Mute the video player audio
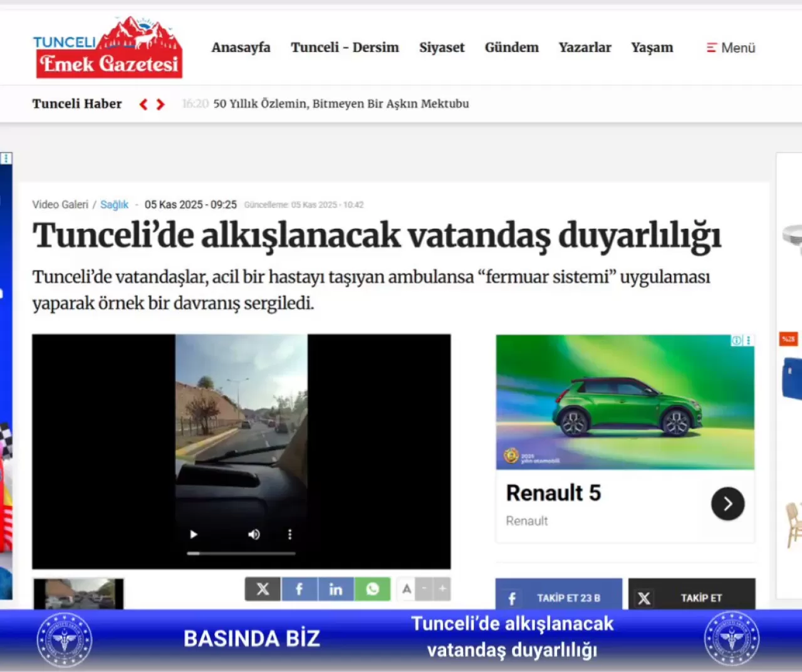Image resolution: width=802 pixels, height=672 pixels. pyautogui.click(x=253, y=534)
